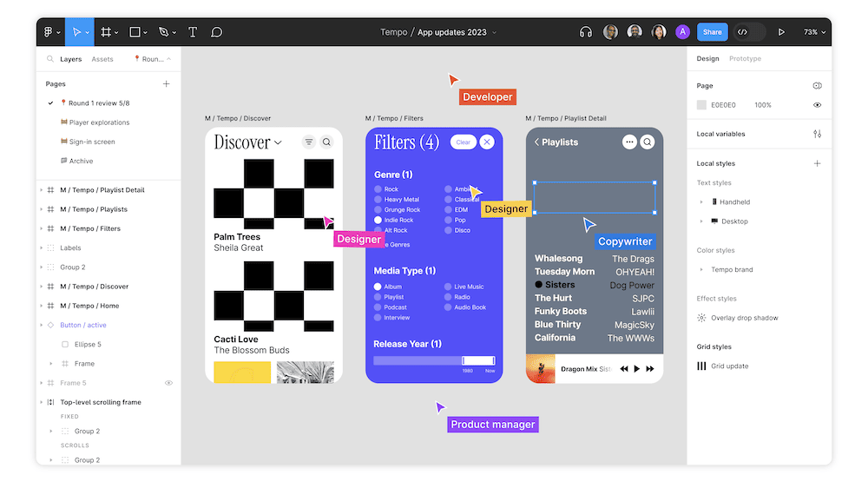Click the page opacity 100% field
Viewport: 868px width, 495px height.
click(x=763, y=105)
